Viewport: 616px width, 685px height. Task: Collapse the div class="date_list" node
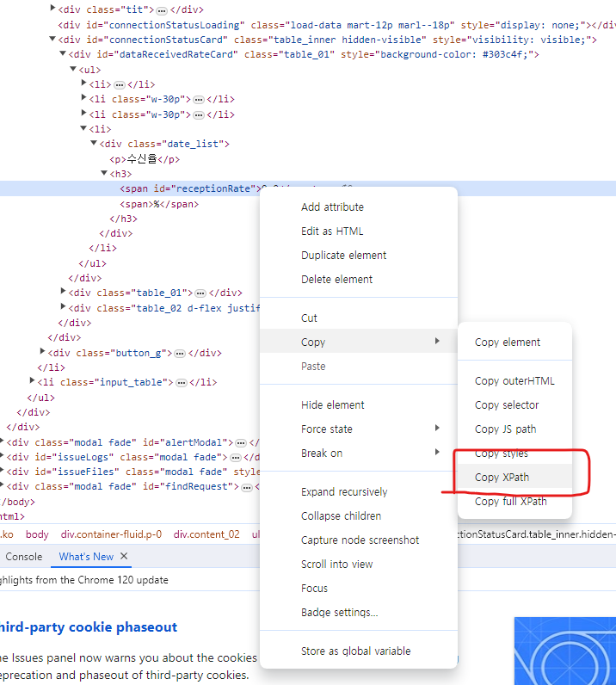tap(94, 143)
